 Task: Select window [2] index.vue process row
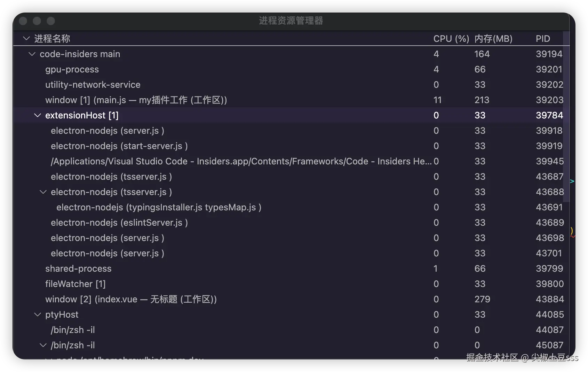pos(131,299)
